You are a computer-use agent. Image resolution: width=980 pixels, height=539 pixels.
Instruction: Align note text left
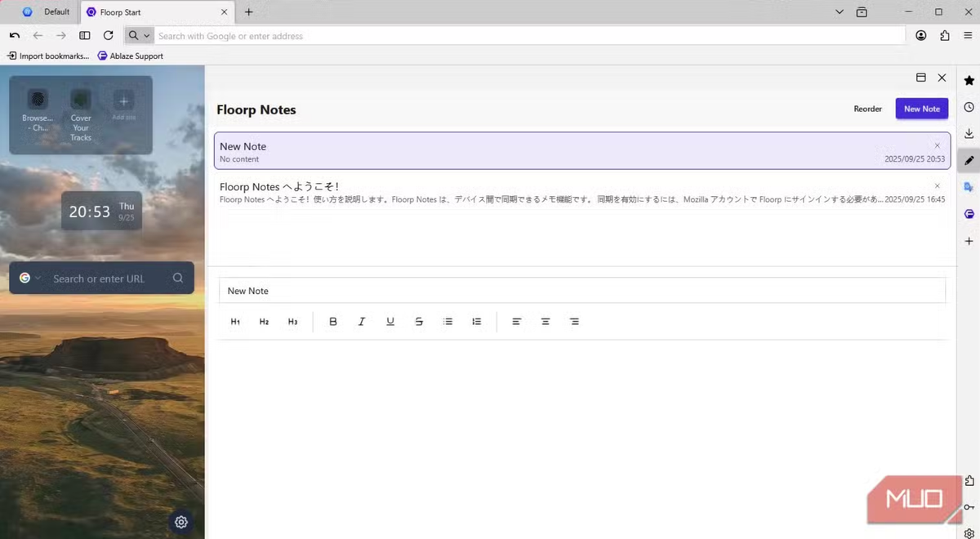[x=517, y=322]
